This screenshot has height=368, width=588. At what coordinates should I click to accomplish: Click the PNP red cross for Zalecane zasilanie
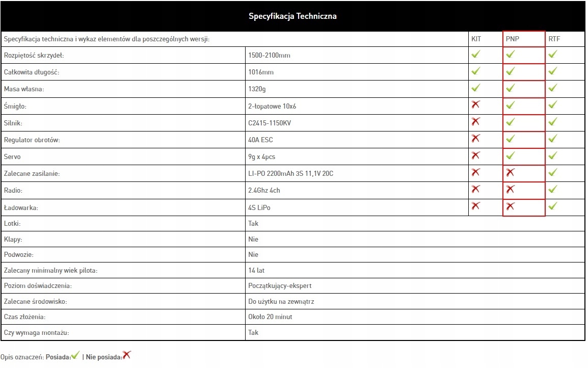click(x=511, y=173)
